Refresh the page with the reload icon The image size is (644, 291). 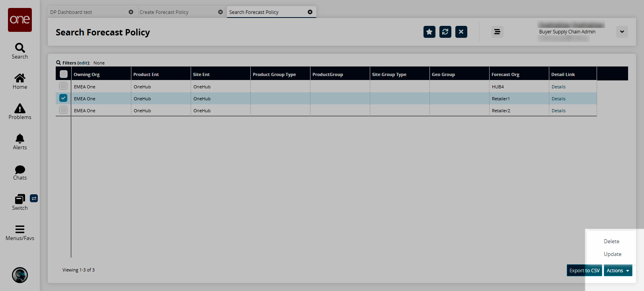point(445,32)
